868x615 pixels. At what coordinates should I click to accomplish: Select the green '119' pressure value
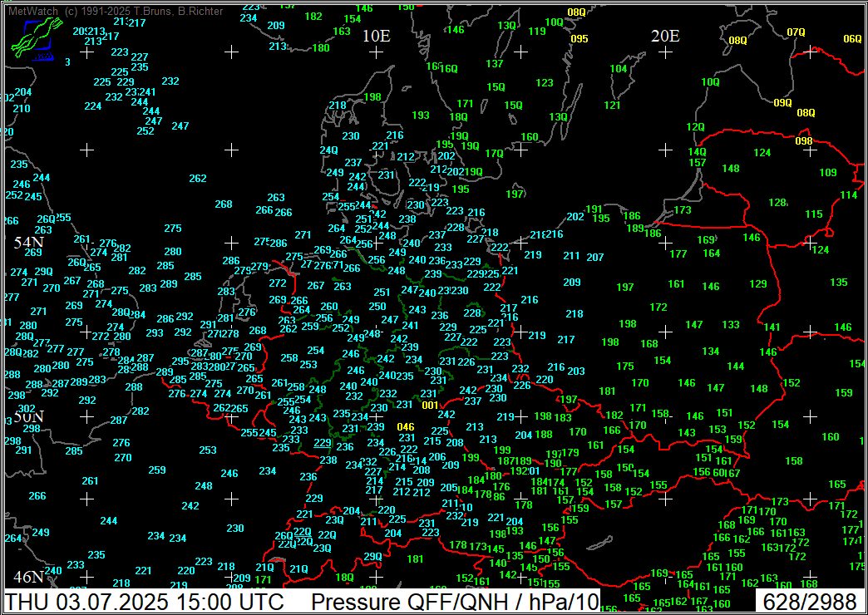pos(537,31)
